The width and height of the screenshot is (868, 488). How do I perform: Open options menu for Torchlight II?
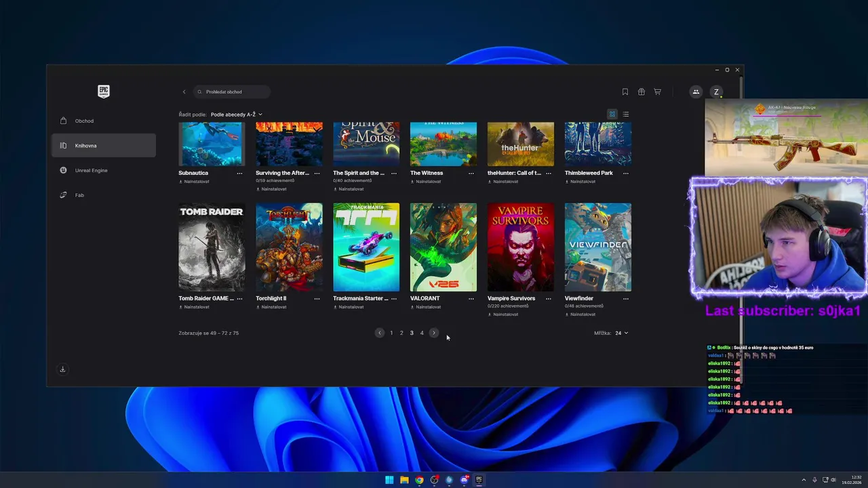(317, 299)
